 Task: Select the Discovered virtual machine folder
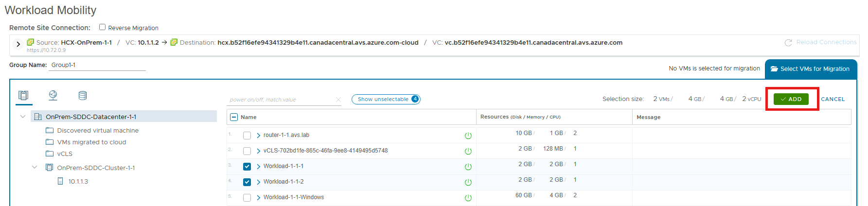[x=98, y=130]
